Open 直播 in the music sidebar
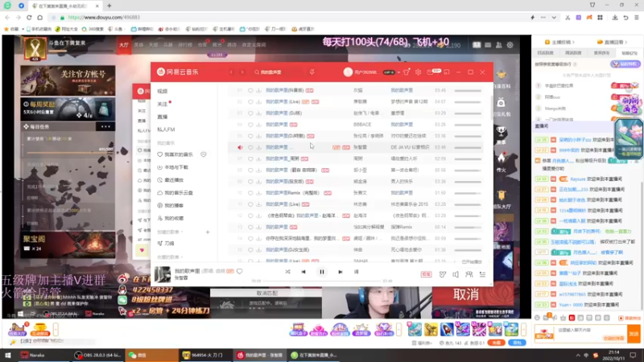The width and height of the screenshot is (644, 362). click(x=163, y=117)
